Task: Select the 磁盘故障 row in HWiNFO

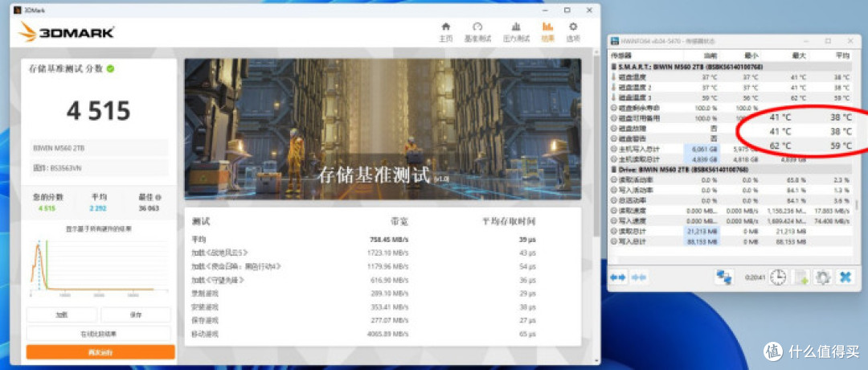Action: point(732,128)
